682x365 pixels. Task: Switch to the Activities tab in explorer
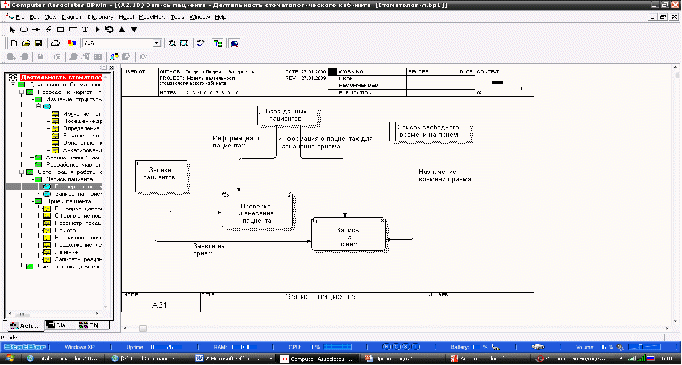point(24,325)
